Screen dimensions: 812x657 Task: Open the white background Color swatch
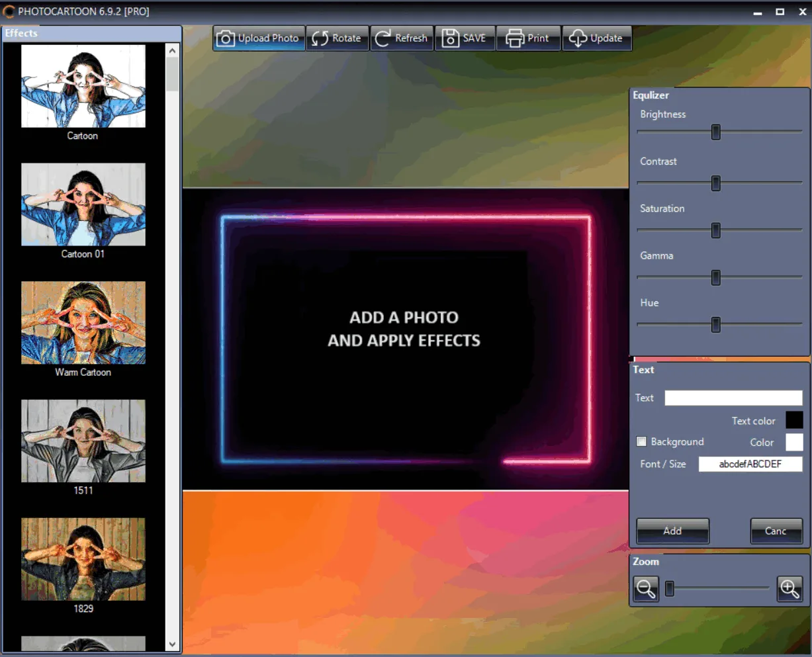click(794, 442)
